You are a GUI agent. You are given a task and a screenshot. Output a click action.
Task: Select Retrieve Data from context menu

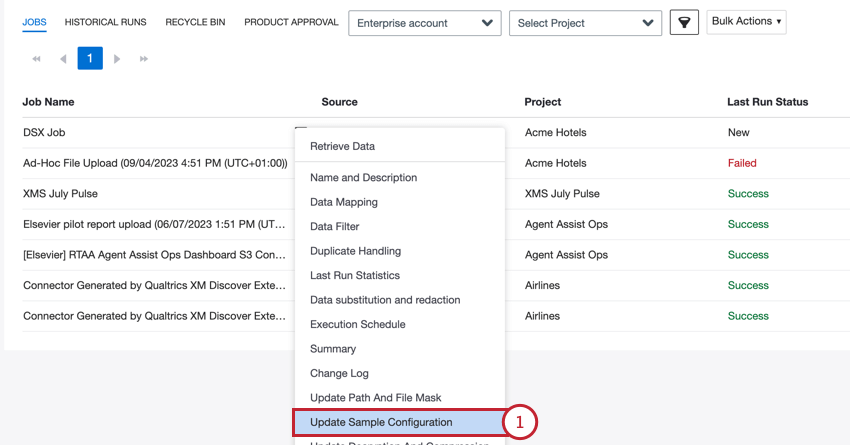click(x=342, y=146)
